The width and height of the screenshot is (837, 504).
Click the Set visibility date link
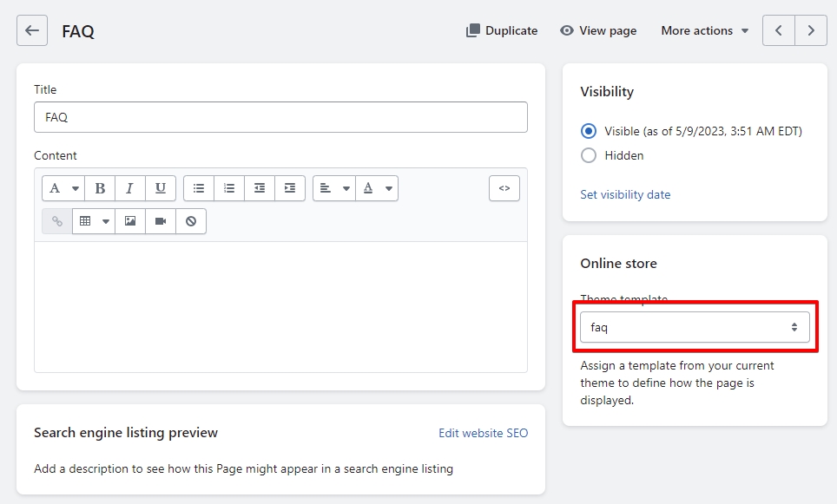pos(625,194)
